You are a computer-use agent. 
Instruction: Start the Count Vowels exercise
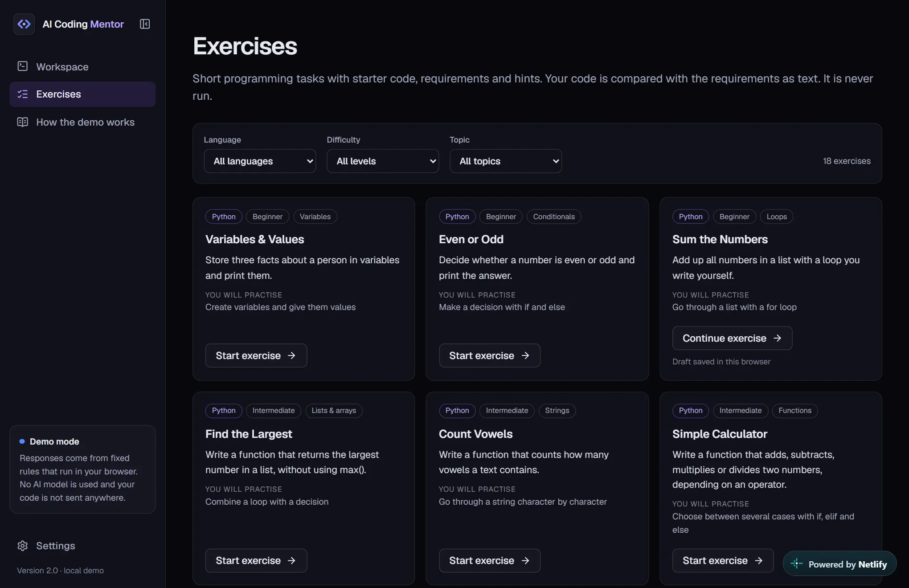490,560
